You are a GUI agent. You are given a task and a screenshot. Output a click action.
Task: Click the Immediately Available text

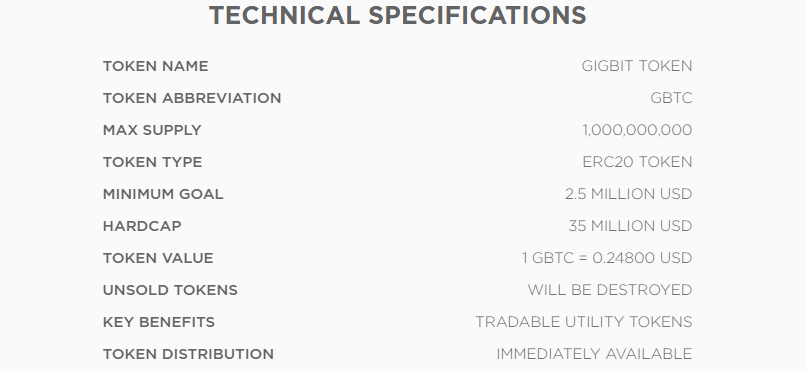(594, 354)
